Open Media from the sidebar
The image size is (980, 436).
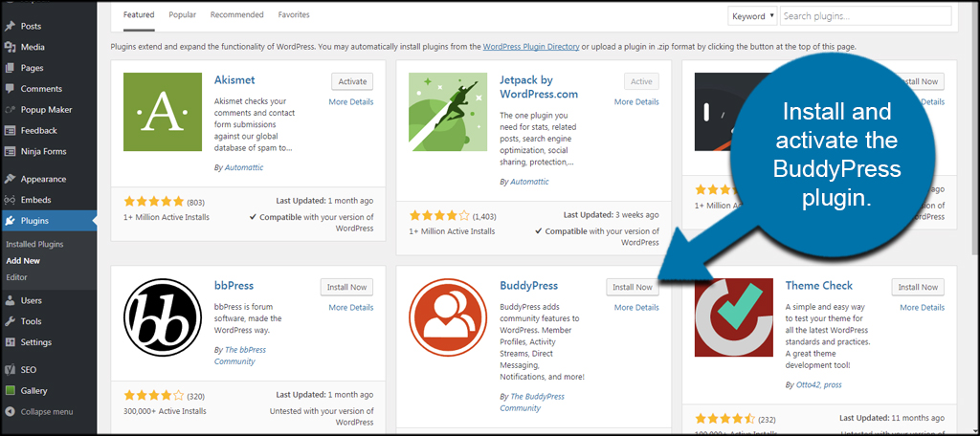(x=33, y=47)
